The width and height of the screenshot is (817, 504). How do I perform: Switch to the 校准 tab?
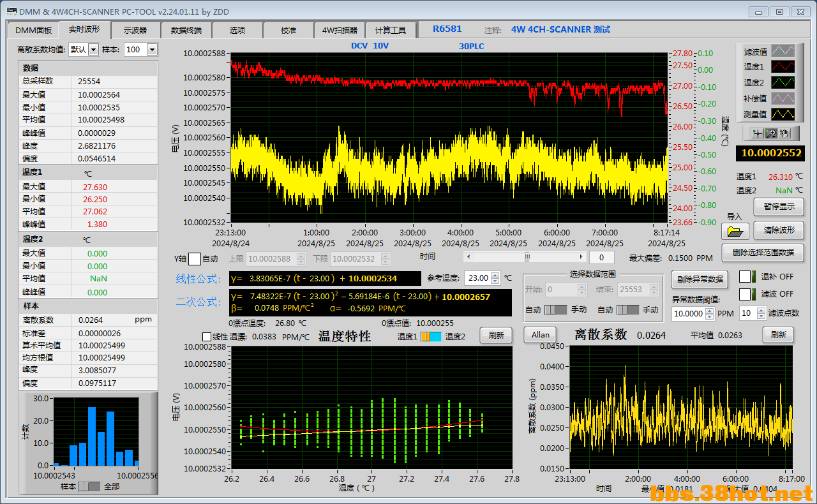pyautogui.click(x=289, y=30)
